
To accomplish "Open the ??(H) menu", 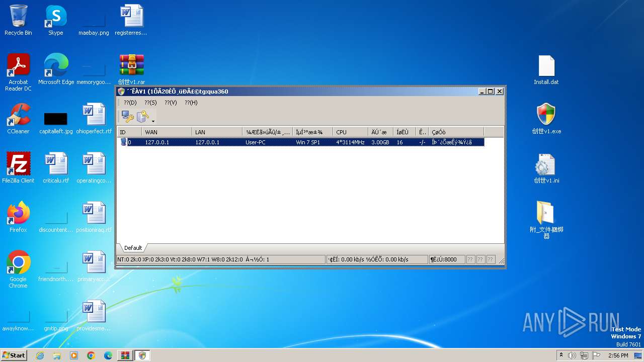I will coord(191,103).
